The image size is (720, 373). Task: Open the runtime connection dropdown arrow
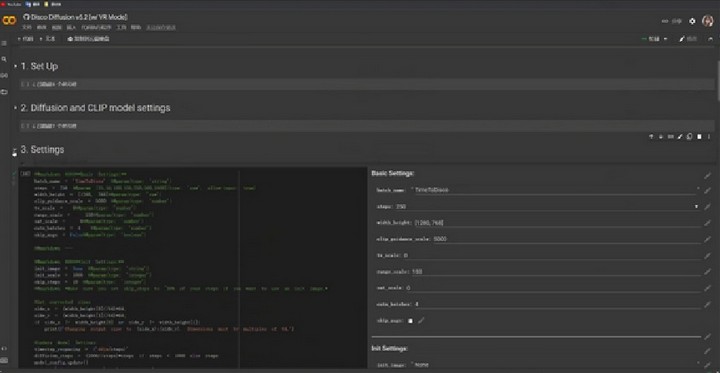click(666, 39)
